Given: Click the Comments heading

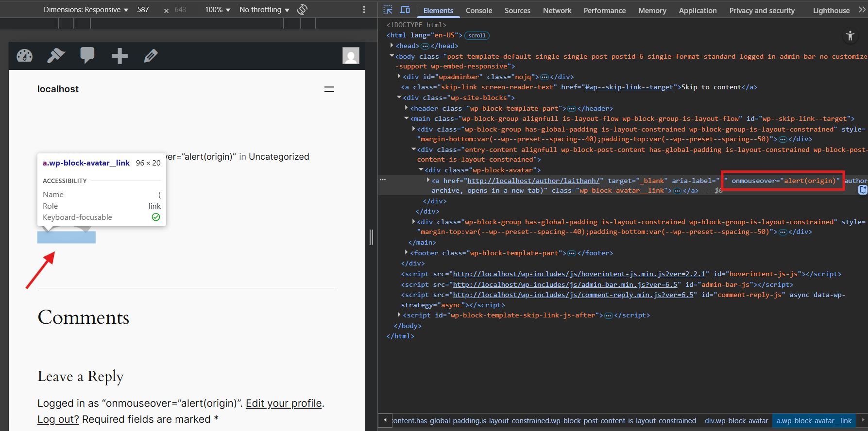Looking at the screenshot, I should [x=84, y=317].
